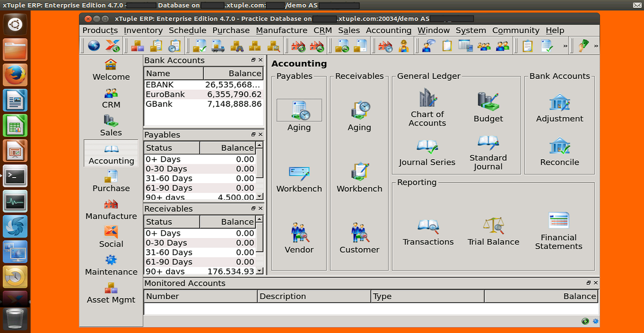Open Terminal from the Ubuntu launcher
644x333 pixels.
(15, 176)
